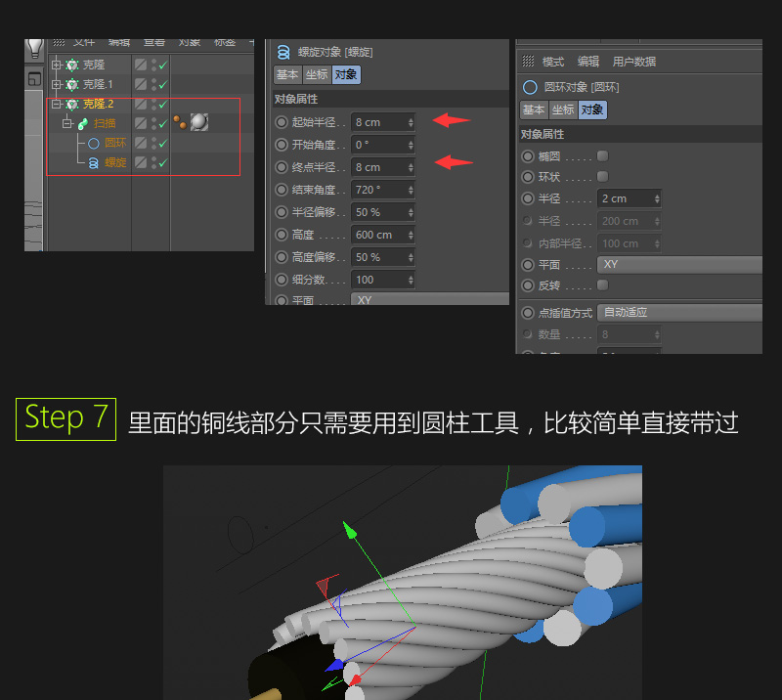
Task: Switch to 基本 tab in circle panel
Action: point(534,109)
